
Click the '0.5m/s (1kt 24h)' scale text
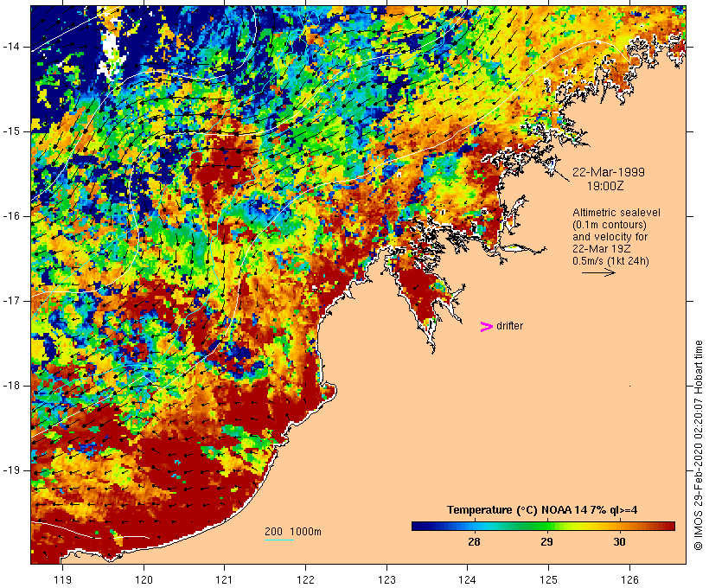[x=611, y=261]
